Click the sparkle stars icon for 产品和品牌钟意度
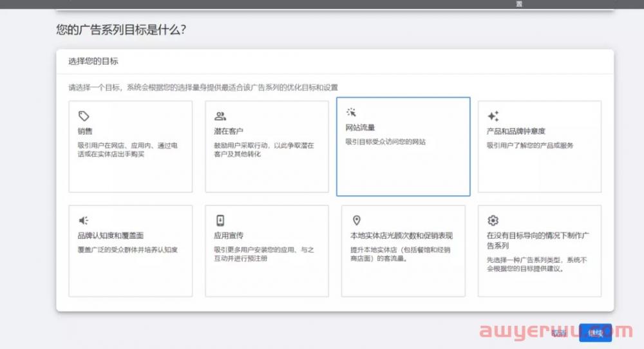This screenshot has width=644, height=349. [x=493, y=117]
